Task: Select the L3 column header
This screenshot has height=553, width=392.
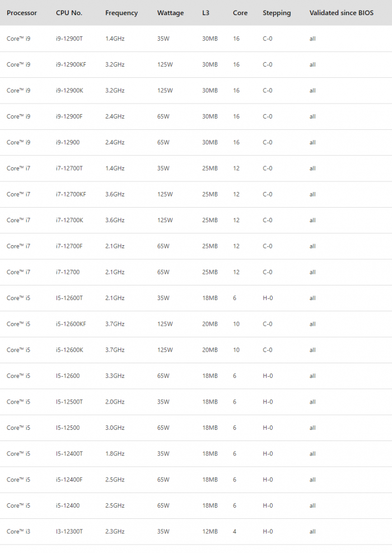Action: click(x=206, y=13)
